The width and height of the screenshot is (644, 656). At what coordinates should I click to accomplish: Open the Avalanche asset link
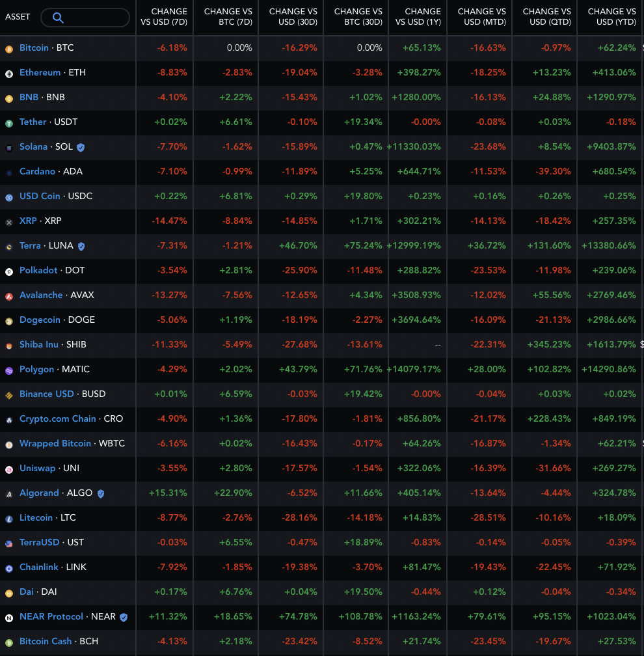coord(41,295)
